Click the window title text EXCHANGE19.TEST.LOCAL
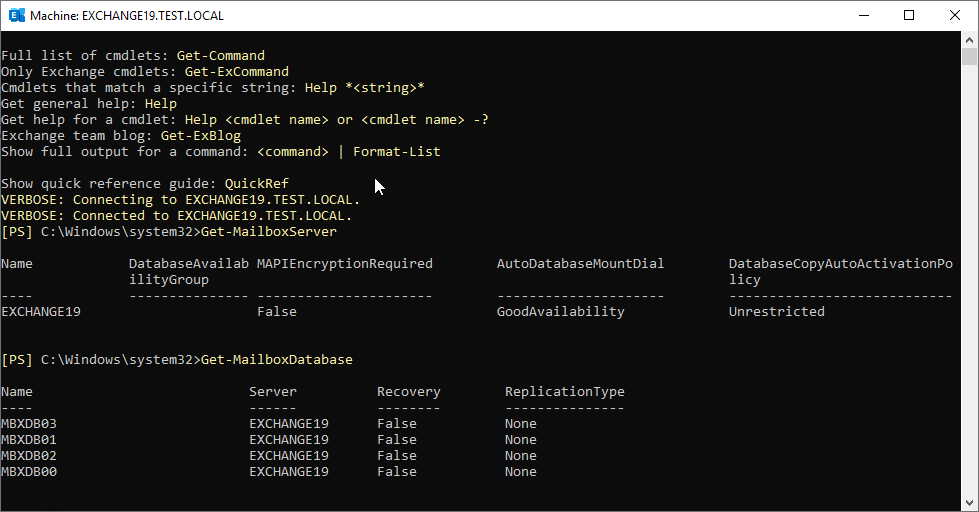 click(x=153, y=16)
